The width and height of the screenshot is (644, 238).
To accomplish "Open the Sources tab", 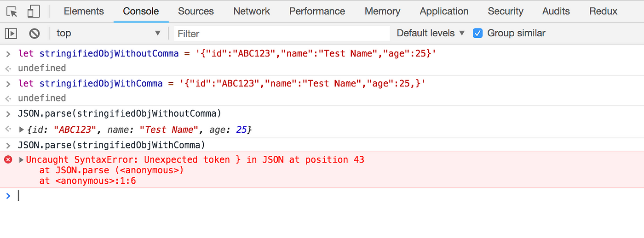I will coord(196,11).
